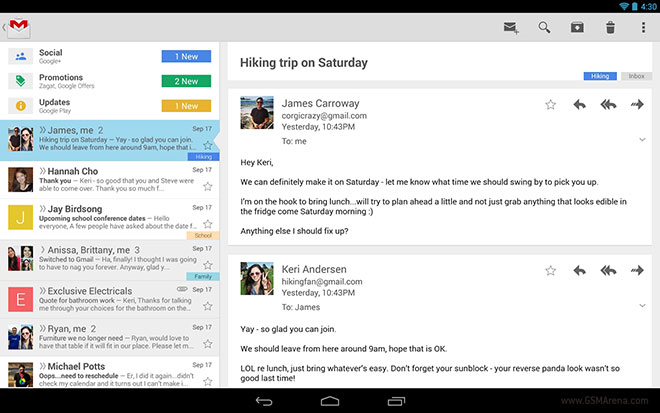Select the Hiking trip on Saturday thread

109,140
